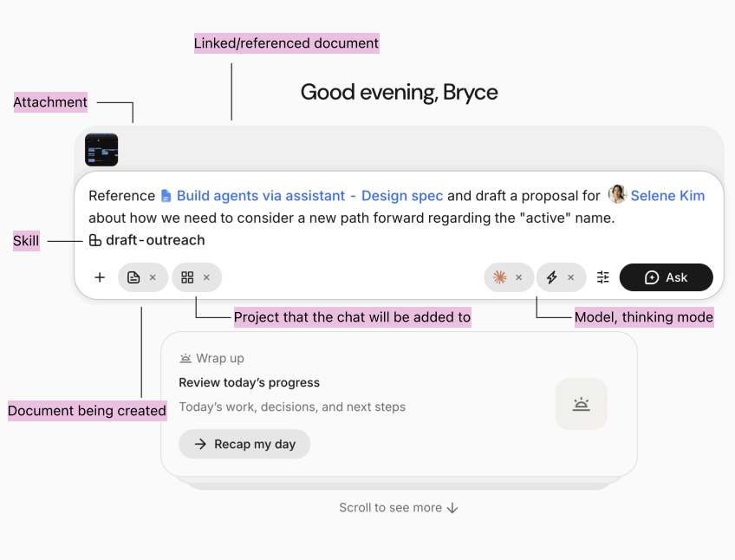The image size is (735, 560).
Task: Click the skill icon beside draft-outreach
Action: [x=95, y=241]
